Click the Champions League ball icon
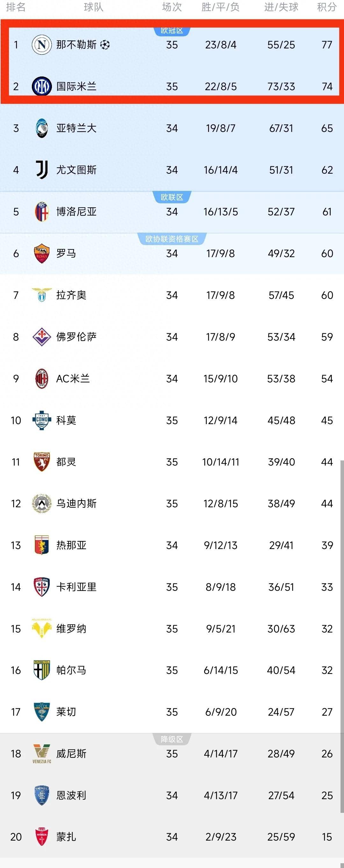This screenshot has width=344, height=868. click(x=105, y=45)
